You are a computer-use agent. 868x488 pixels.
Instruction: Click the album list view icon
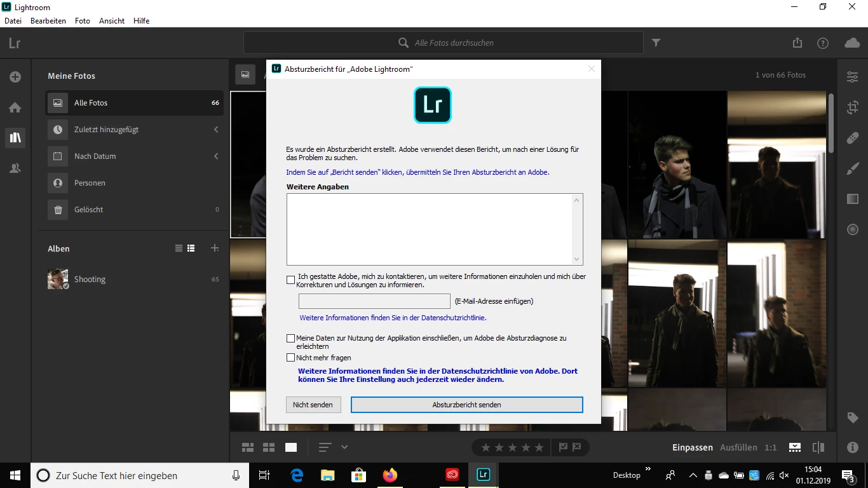point(179,248)
